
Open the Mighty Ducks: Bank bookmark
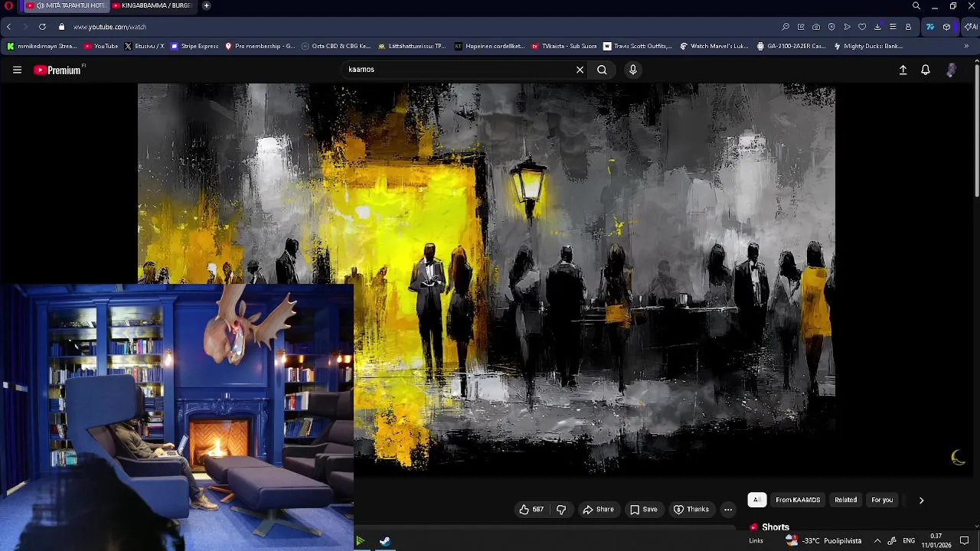coord(868,46)
